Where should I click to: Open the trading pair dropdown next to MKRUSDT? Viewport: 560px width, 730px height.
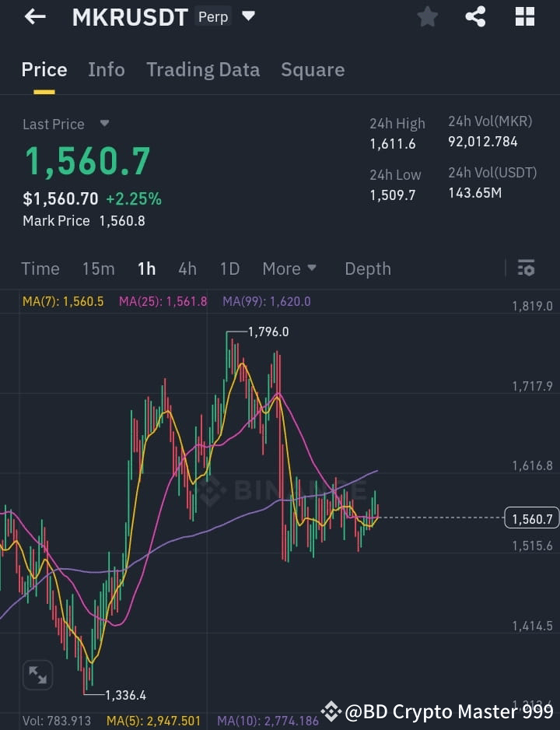point(247,16)
